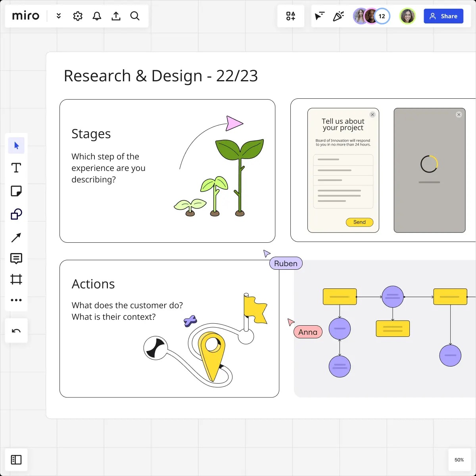Open the main menu via miro logo
Screen dimensions: 476x476
25,16
